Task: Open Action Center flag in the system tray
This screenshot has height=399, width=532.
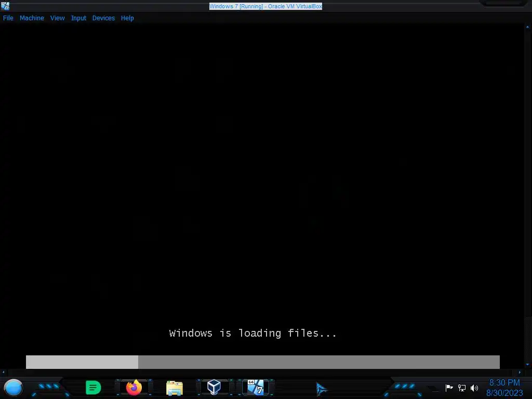Action: [449, 388]
